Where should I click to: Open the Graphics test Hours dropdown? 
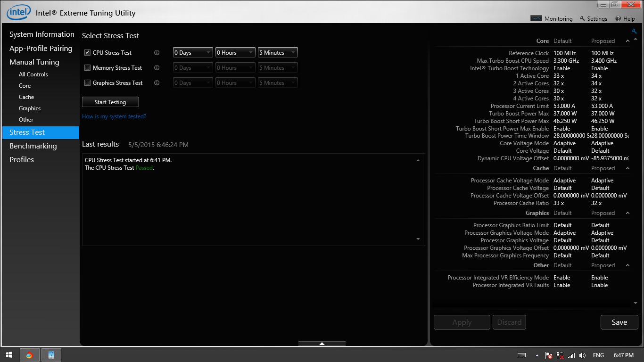pyautogui.click(x=235, y=83)
